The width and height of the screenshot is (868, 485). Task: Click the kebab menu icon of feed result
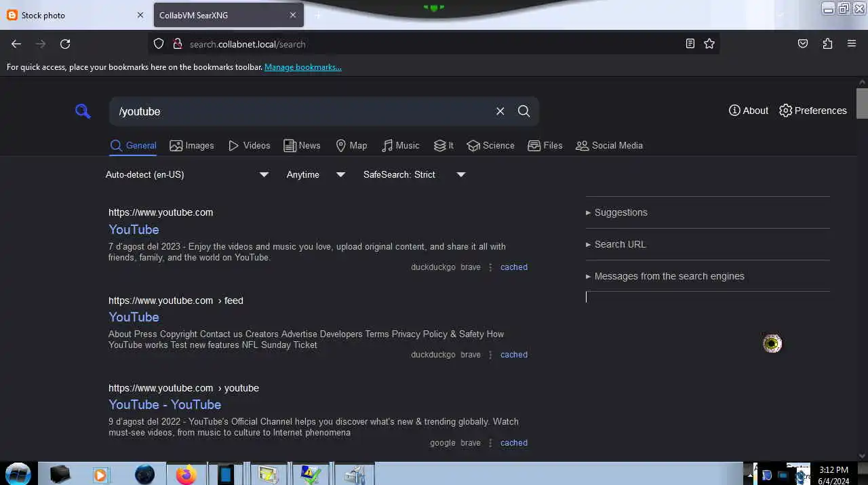[490, 355]
